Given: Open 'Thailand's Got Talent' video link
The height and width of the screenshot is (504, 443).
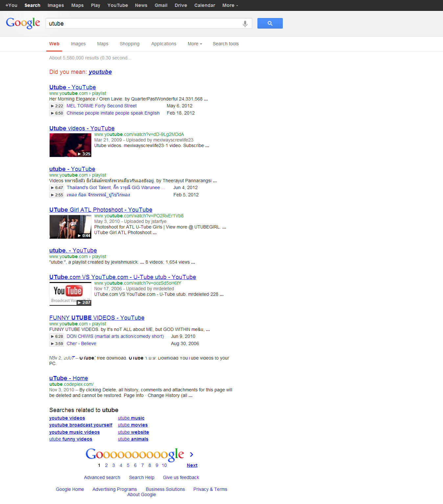Looking at the screenshot, I should [x=116, y=187].
